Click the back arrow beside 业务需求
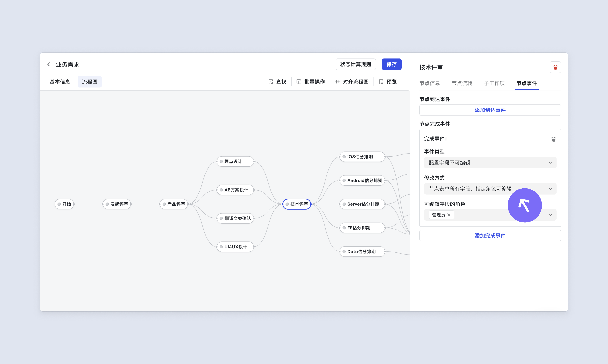608x364 pixels. click(x=49, y=64)
